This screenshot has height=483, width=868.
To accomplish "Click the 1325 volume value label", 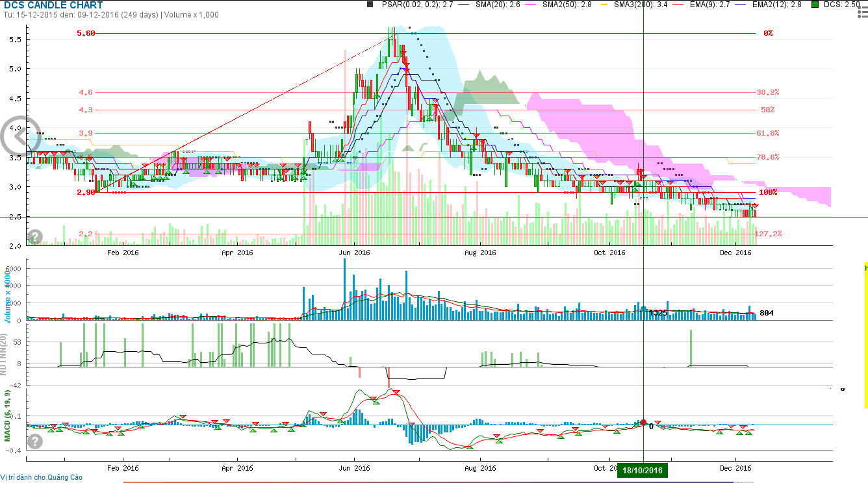I will (658, 313).
